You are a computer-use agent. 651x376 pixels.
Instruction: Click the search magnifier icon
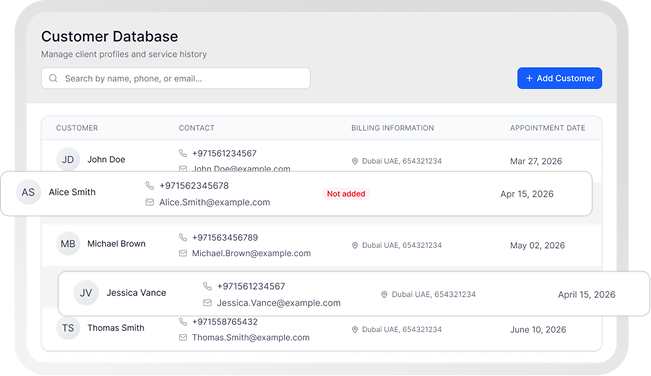(53, 78)
